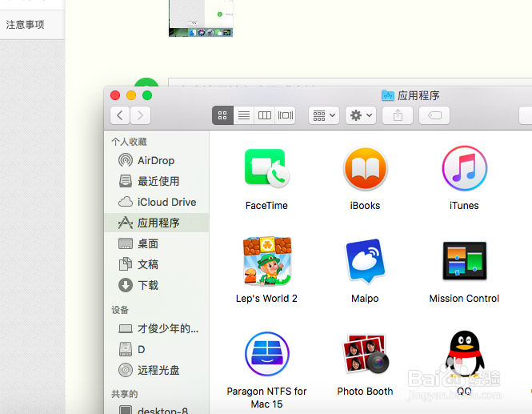Switch to Cover Flow view
The height and width of the screenshot is (414, 532).
pyautogui.click(x=286, y=115)
